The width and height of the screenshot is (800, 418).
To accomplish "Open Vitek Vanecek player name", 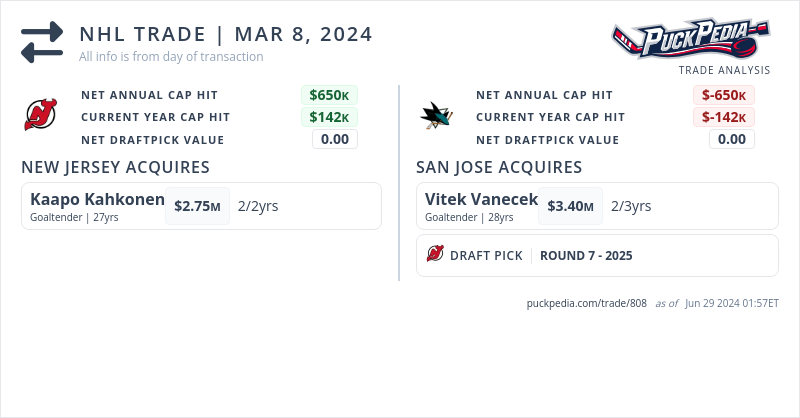I will point(481,200).
